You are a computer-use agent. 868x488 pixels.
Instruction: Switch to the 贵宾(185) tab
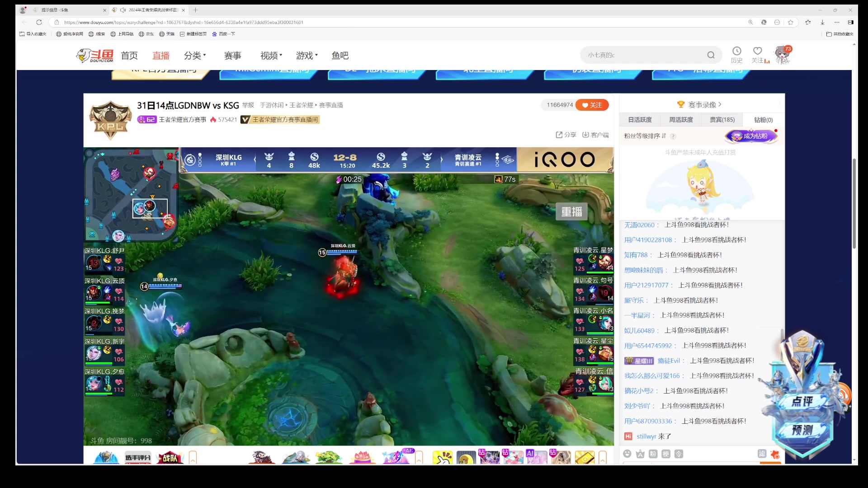point(722,120)
